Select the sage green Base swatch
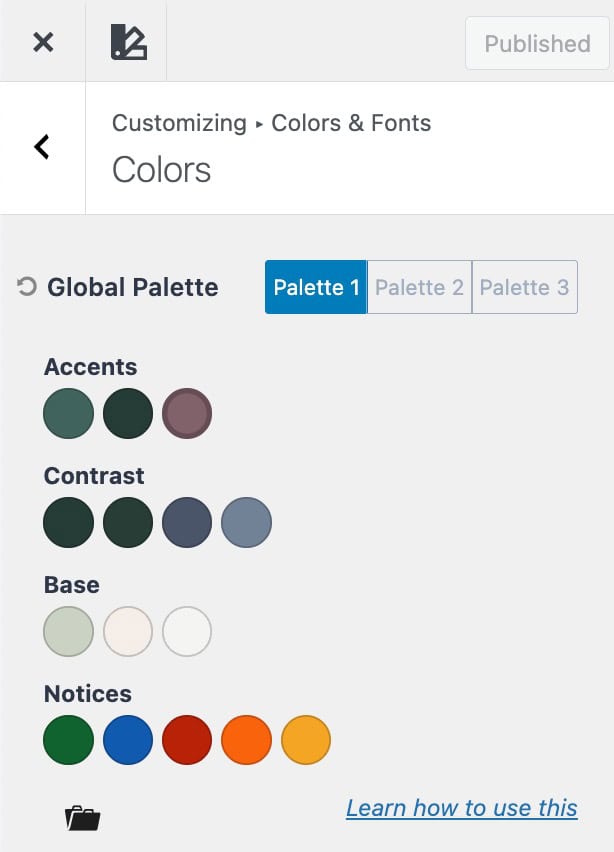The height and width of the screenshot is (852, 614). 68,631
